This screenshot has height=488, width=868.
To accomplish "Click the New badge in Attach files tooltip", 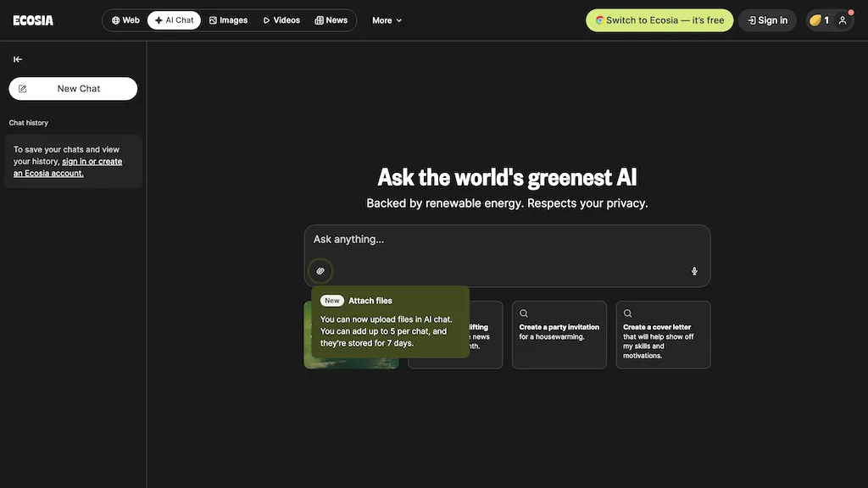I will point(332,301).
